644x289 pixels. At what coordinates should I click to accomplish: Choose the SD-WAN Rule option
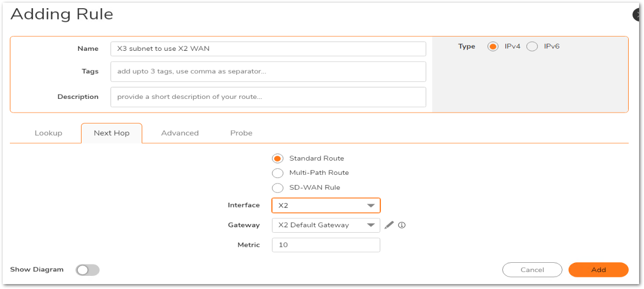tap(278, 188)
